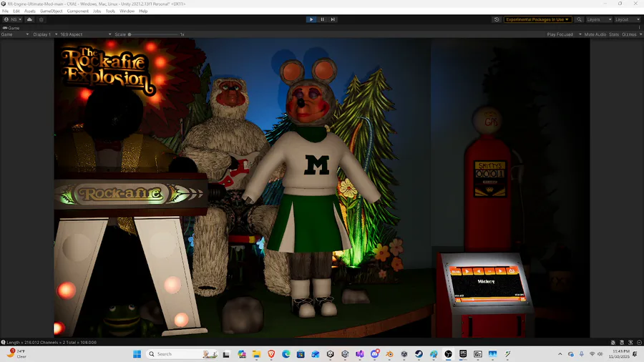Open Experimental Packages In Use dropdown

[x=537, y=19]
